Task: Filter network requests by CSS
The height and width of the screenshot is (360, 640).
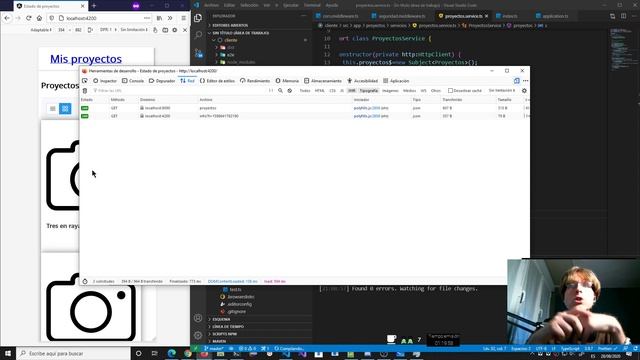Action: 333,91
